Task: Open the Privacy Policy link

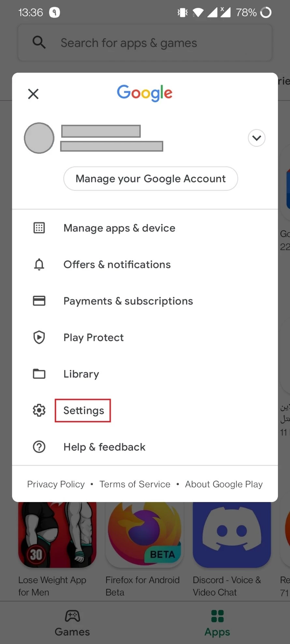Action: [x=56, y=484]
